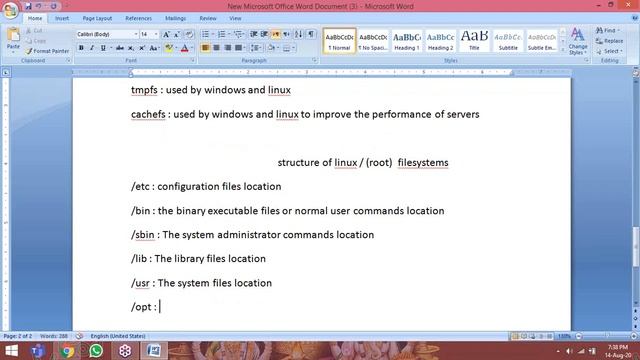The image size is (640, 360).
Task: Center align the paragraph
Action: point(216,48)
